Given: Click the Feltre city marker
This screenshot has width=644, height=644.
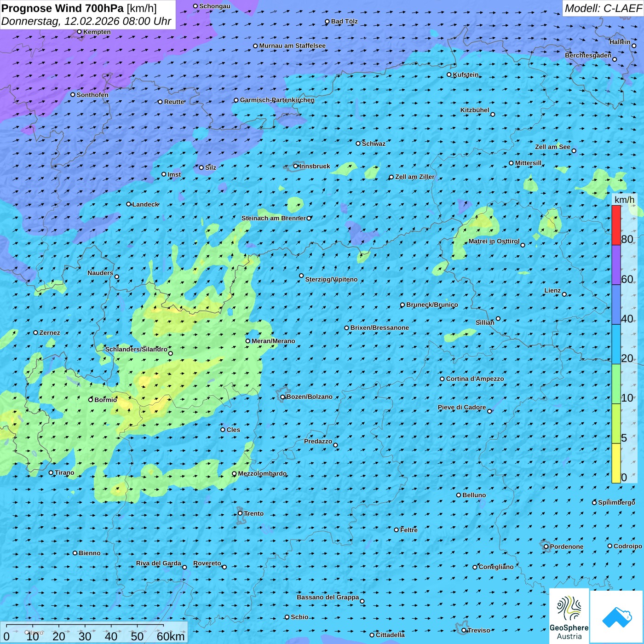Looking at the screenshot, I should (x=397, y=530).
